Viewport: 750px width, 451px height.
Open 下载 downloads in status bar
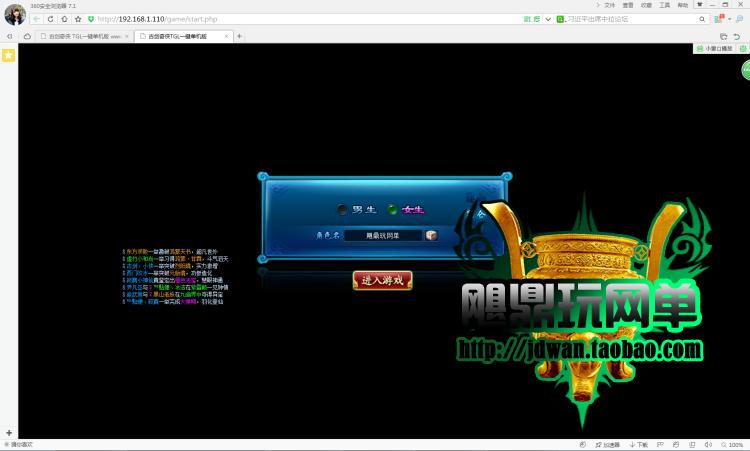[641, 445]
